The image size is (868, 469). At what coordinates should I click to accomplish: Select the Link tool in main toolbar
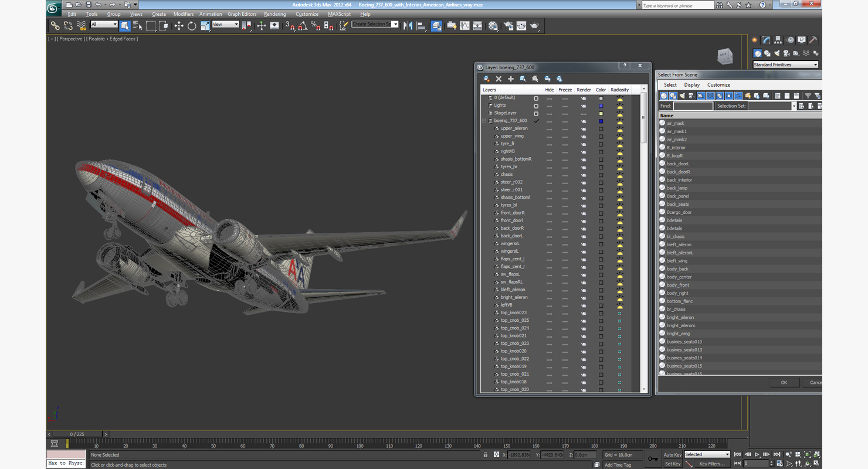[55, 26]
